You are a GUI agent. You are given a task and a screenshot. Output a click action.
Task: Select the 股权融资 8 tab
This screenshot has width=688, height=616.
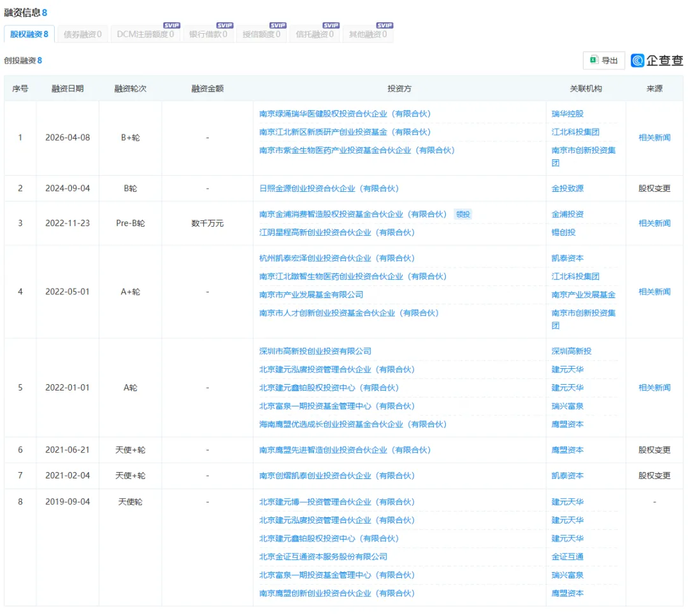[x=29, y=34]
